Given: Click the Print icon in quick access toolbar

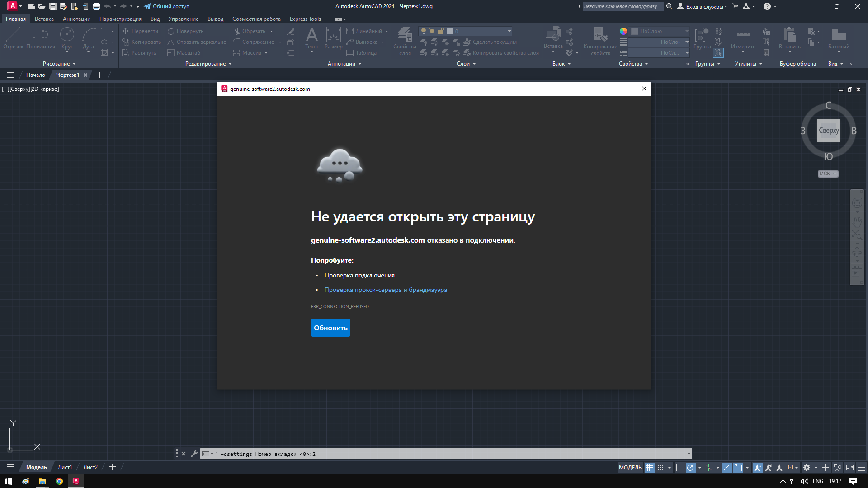Looking at the screenshot, I should click(x=96, y=6).
